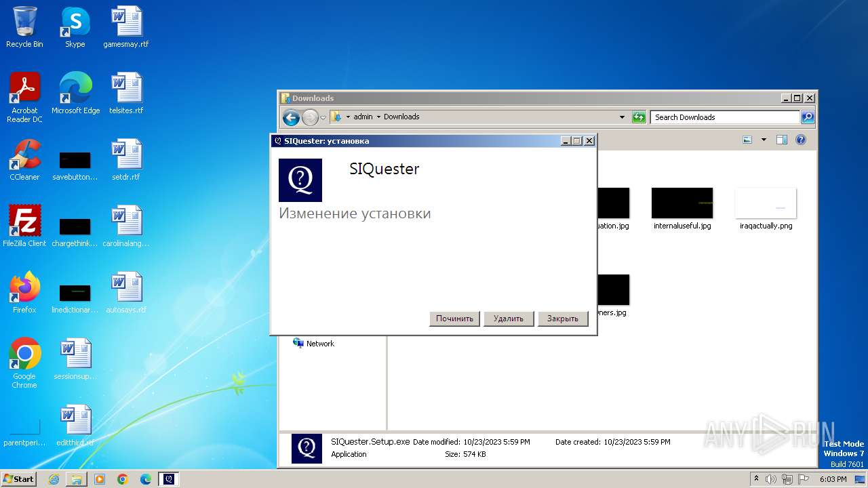Select parentperi file on desktop

click(24, 432)
